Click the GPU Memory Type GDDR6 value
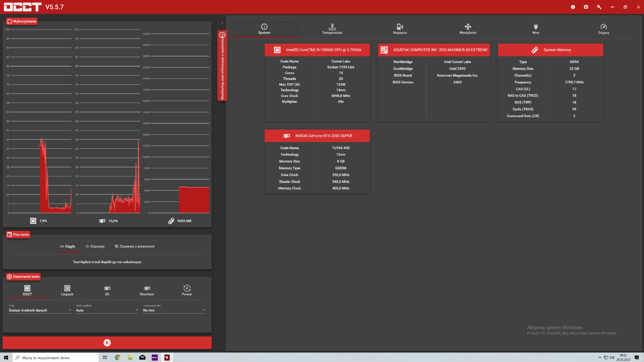644x362 pixels. (341, 168)
